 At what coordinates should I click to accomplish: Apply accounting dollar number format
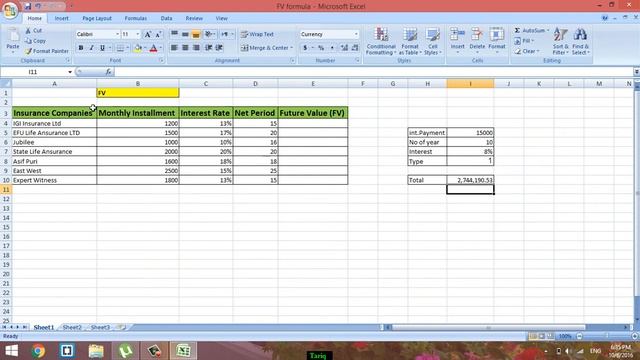[305, 48]
